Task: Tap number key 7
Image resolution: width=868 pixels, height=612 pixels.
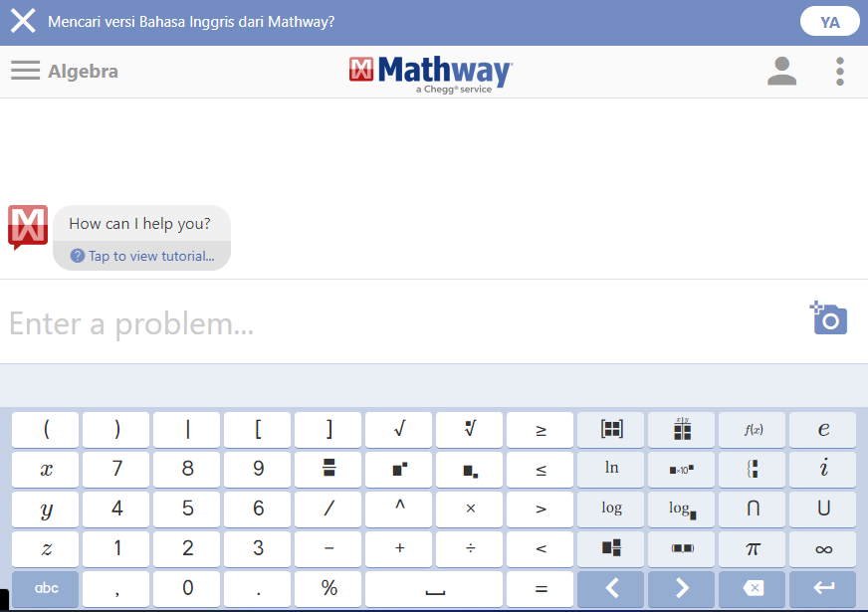Action: click(x=116, y=470)
